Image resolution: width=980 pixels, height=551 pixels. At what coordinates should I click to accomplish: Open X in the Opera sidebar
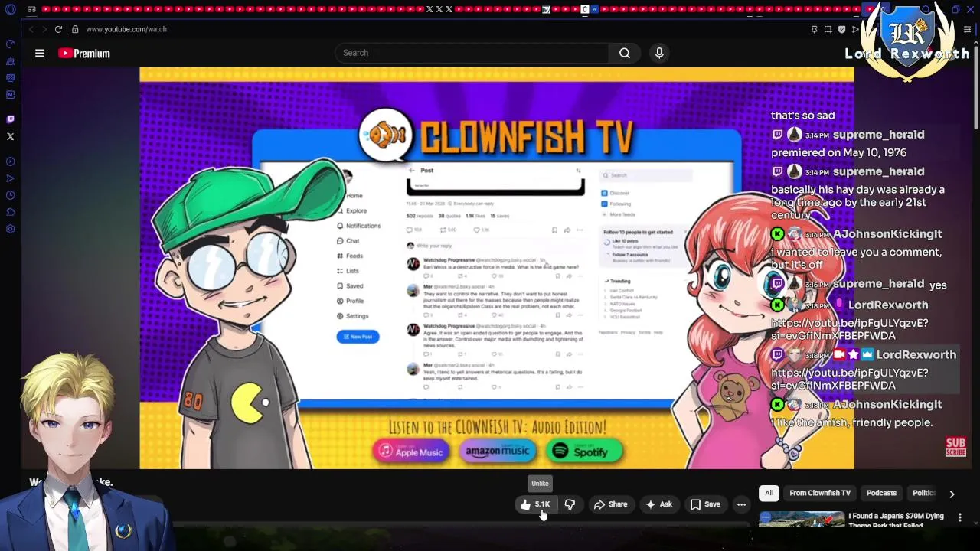[11, 137]
